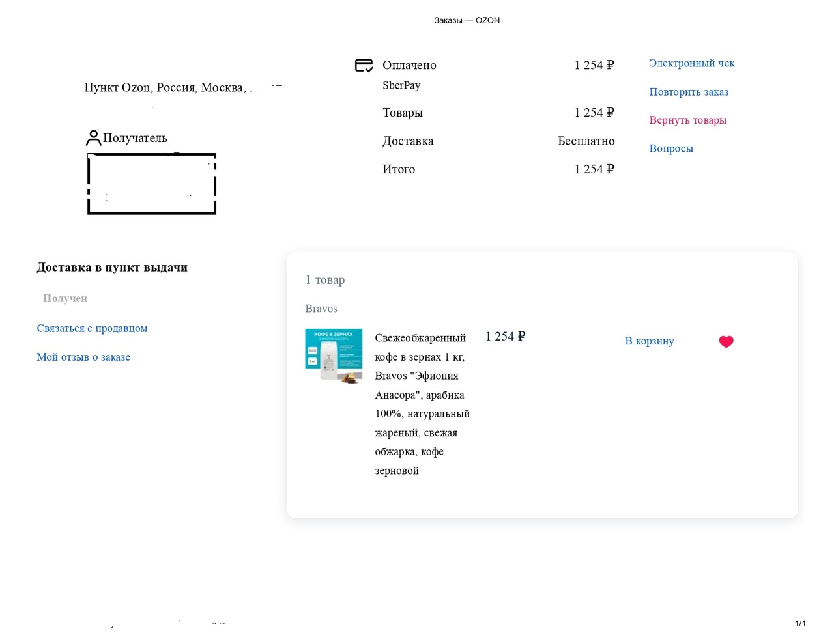Click the Bravos seller name
This screenshot has height=644, width=834.
(x=321, y=309)
